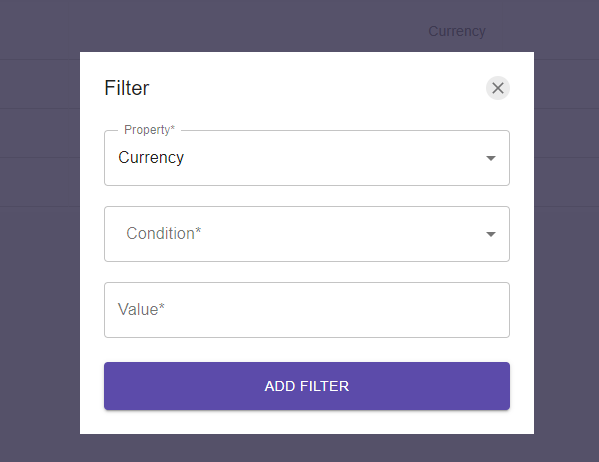Screen dimensions: 599x462
Task: Click the Value* placeholder label
Action: pyautogui.click(x=141, y=310)
